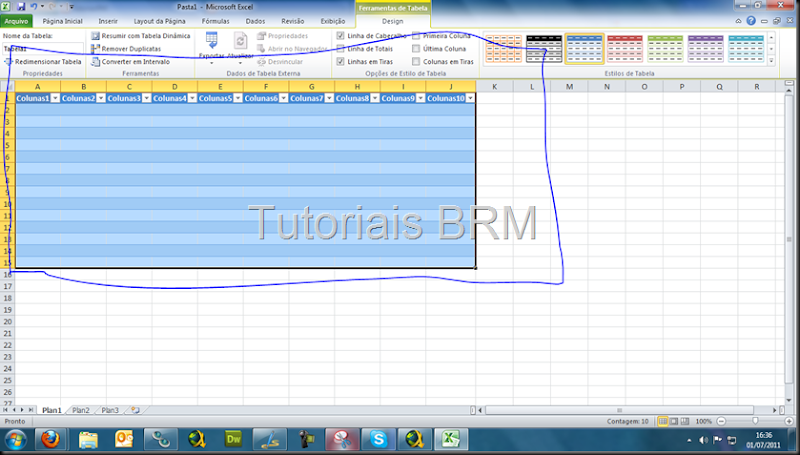Open the Arquivo tab
This screenshot has height=455, width=800.
tap(16, 21)
